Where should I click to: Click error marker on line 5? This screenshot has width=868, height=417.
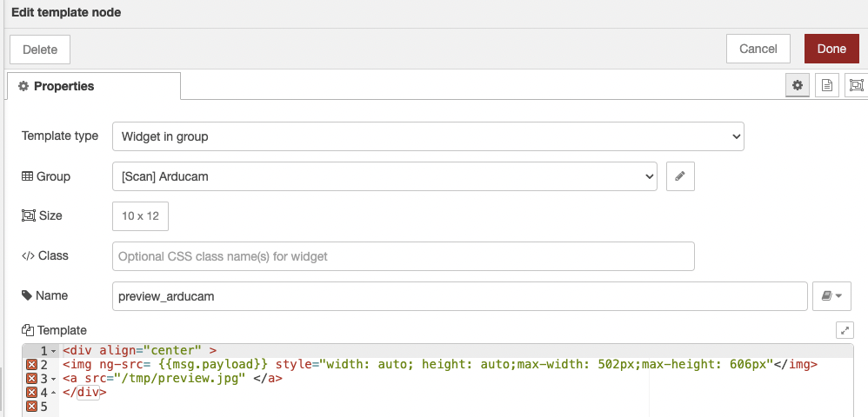tap(31, 407)
